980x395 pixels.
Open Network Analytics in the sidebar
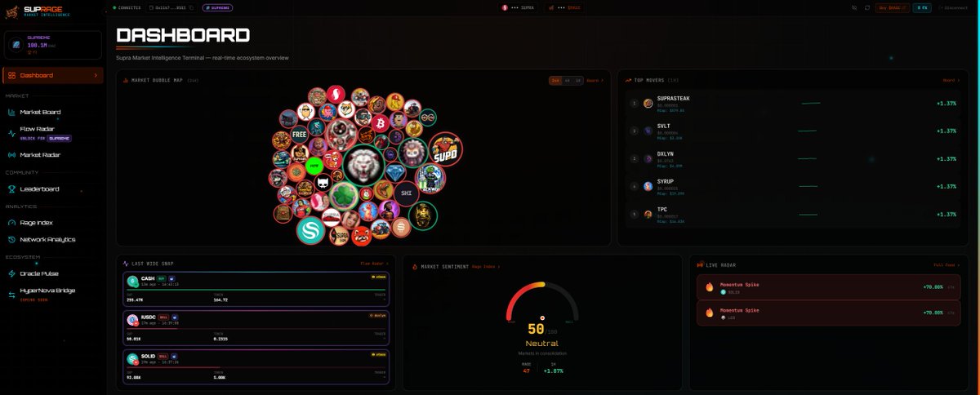click(52, 239)
